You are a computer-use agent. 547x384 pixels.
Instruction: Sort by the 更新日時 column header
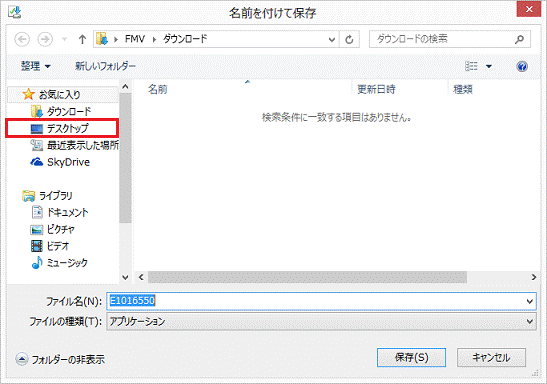376,89
